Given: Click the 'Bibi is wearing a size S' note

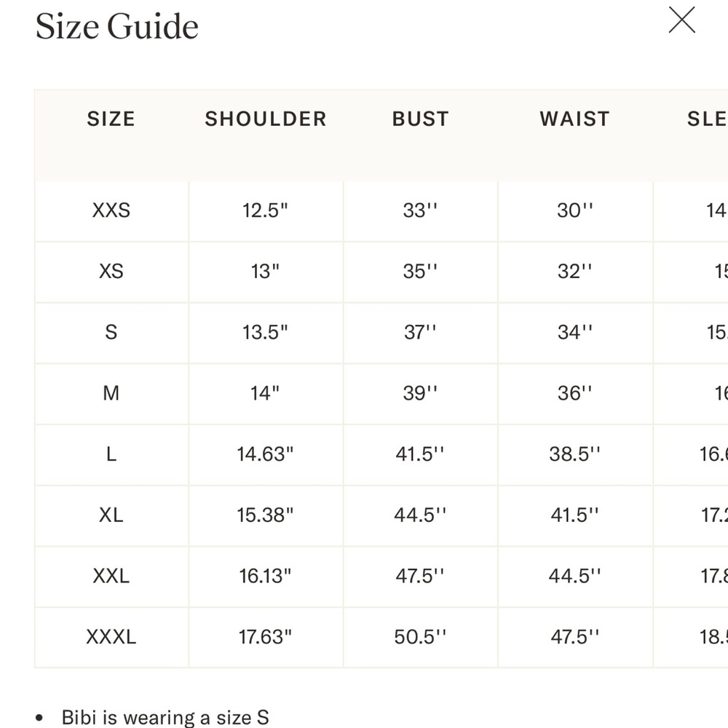Looking at the screenshot, I should [165, 717].
